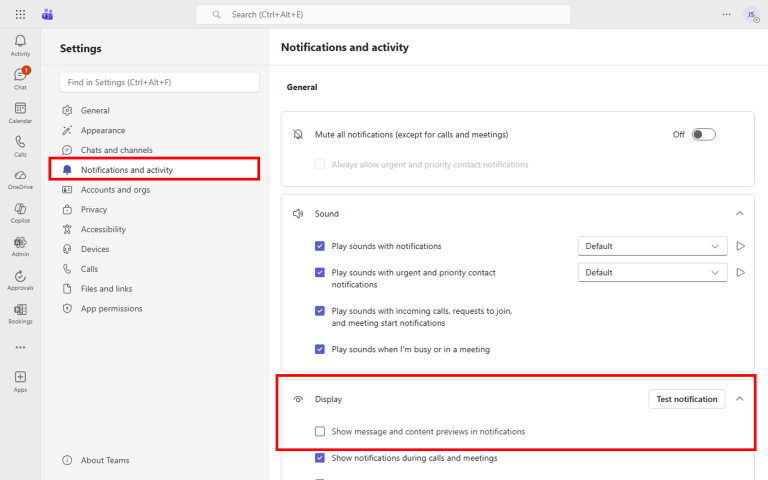The height and width of the screenshot is (480, 768).
Task: Open notification sound Default dropdown
Action: click(653, 246)
